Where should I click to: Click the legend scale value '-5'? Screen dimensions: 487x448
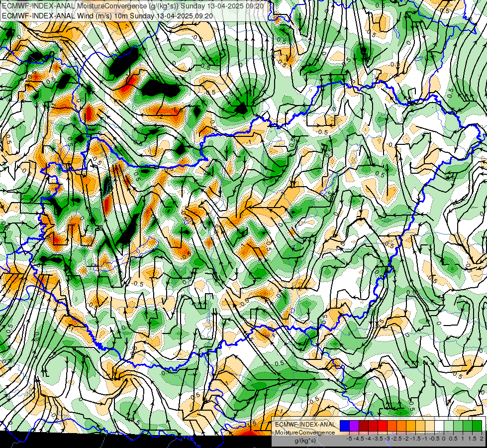click(349, 439)
